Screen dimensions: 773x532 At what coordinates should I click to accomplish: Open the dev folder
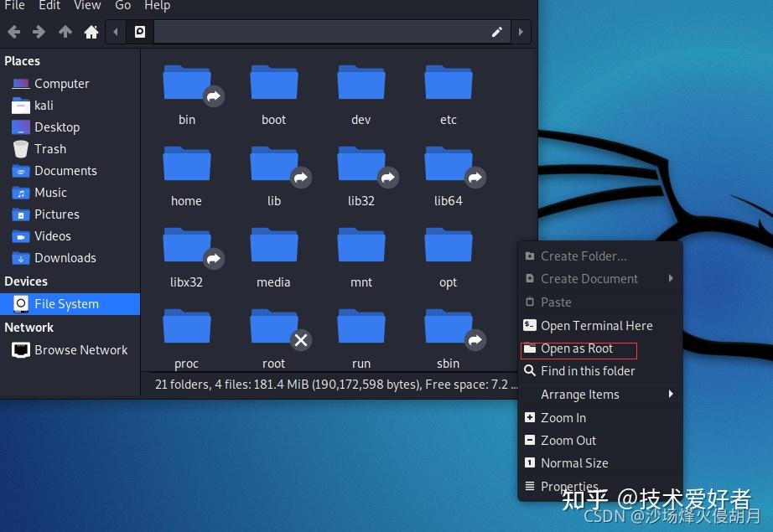pyautogui.click(x=361, y=95)
